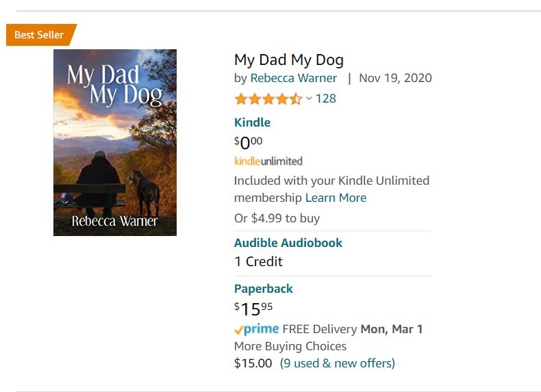Select the Paperback format

[x=263, y=289]
